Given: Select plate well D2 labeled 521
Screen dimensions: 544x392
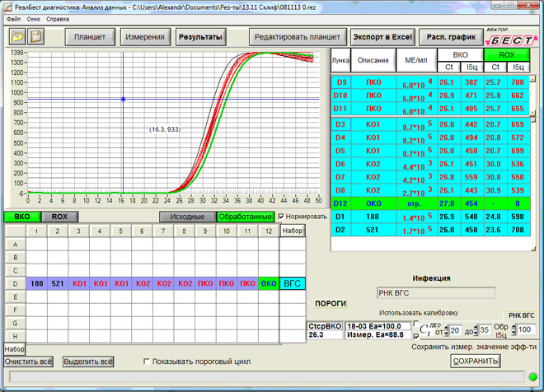Looking at the screenshot, I should [58, 283].
